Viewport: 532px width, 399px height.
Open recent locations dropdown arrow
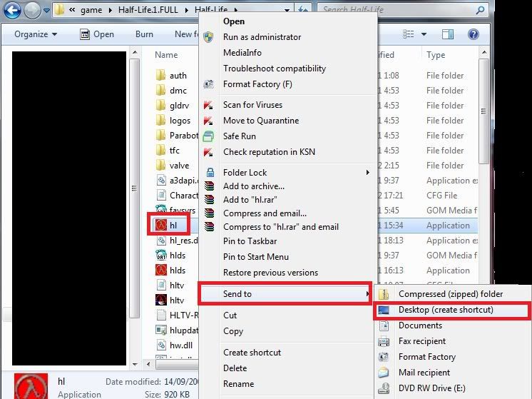coord(47,11)
